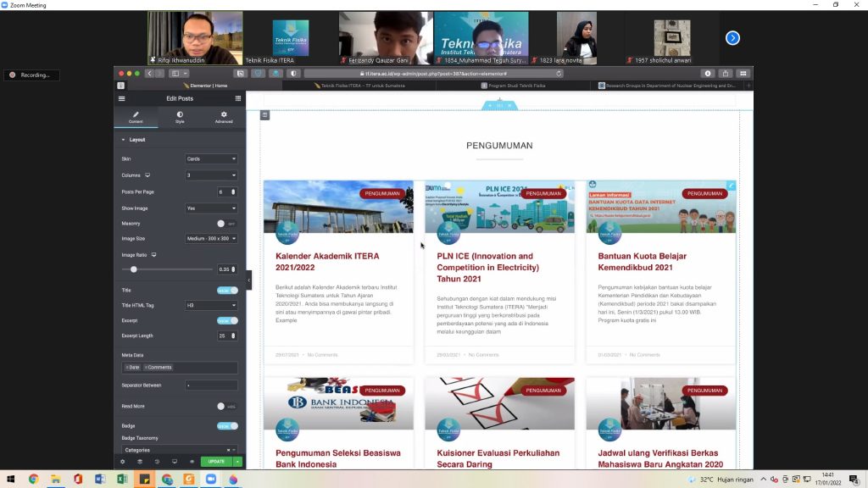Open the History icon in bottom bar
This screenshot has width=868, height=488.
[157, 462]
